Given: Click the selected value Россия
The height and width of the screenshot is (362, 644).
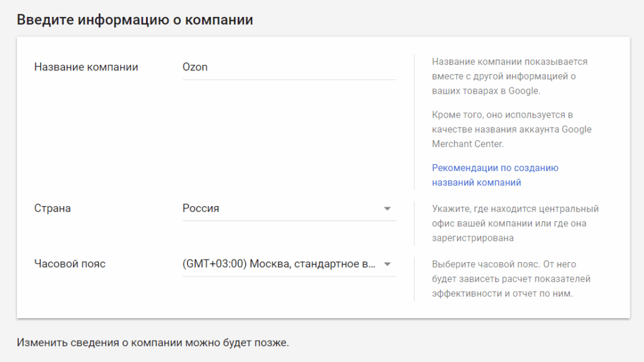Looking at the screenshot, I should coord(201,209).
